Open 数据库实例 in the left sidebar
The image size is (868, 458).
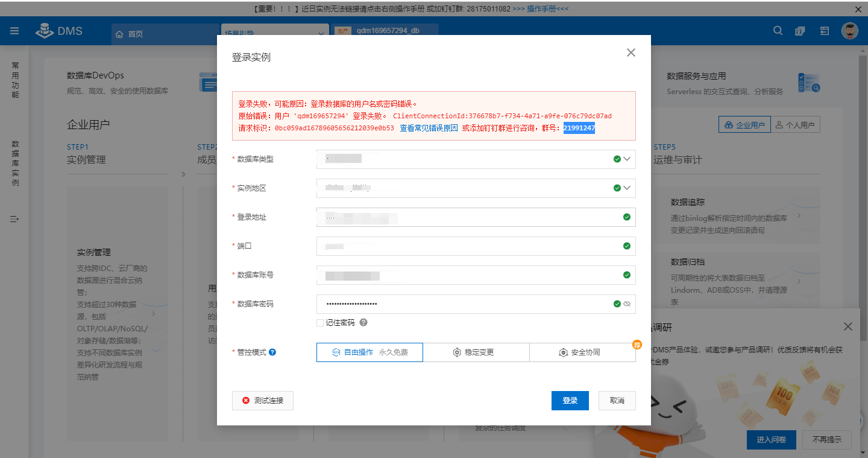coord(15,164)
